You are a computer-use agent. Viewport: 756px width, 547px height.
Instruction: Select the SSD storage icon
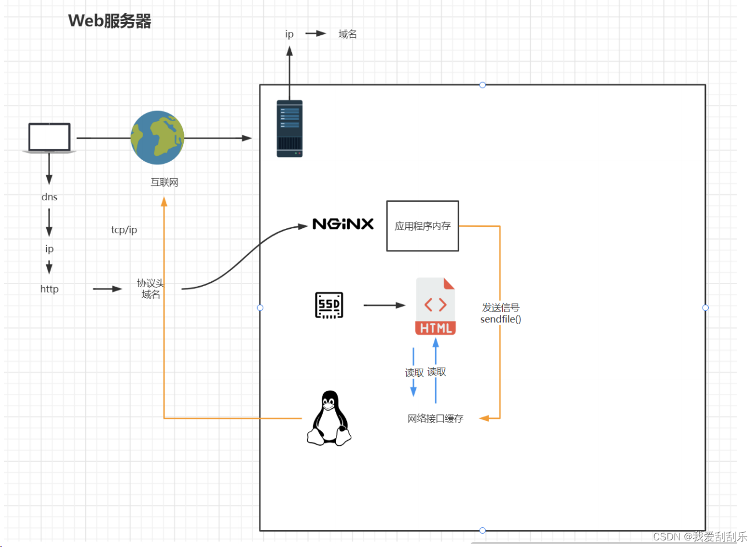pyautogui.click(x=329, y=304)
